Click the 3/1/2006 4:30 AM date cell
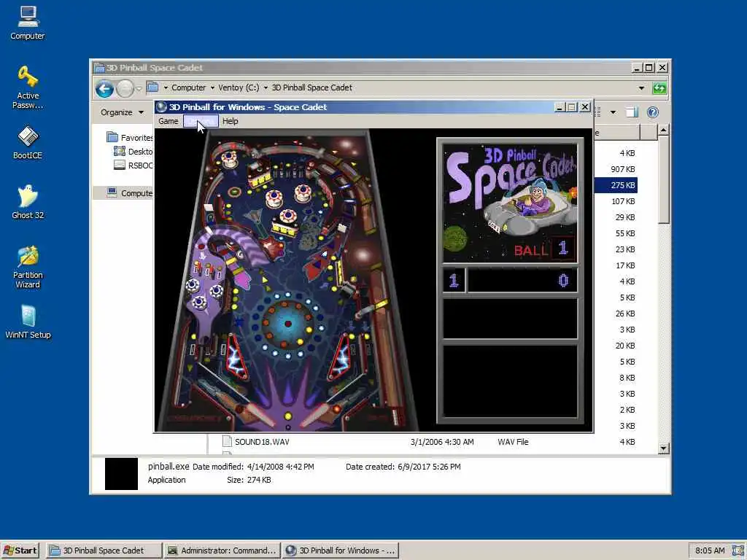This screenshot has width=747, height=560. (442, 442)
